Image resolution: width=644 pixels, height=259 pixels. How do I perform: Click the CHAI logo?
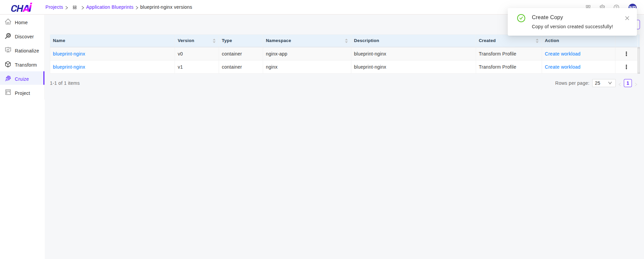coord(22,7)
